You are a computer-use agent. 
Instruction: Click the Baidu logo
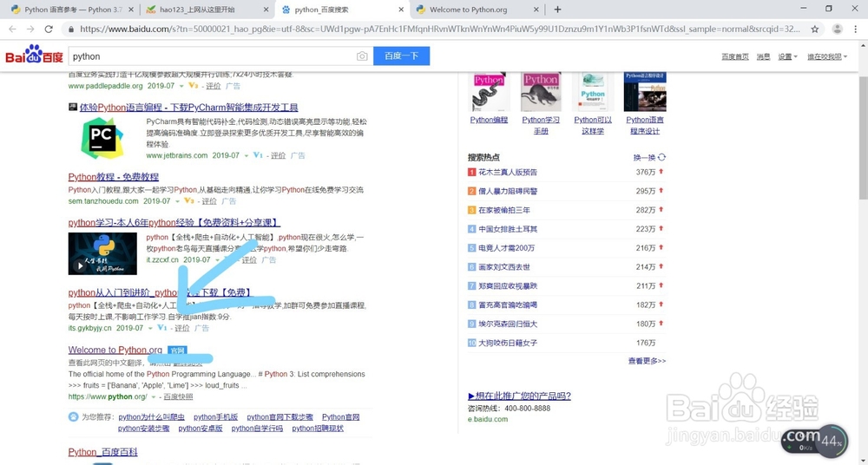pyautogui.click(x=35, y=56)
